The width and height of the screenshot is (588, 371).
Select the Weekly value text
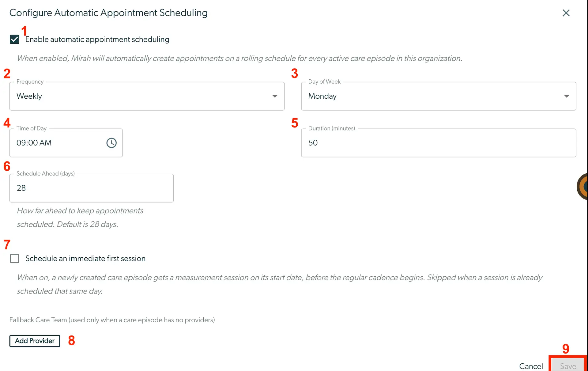coord(29,96)
